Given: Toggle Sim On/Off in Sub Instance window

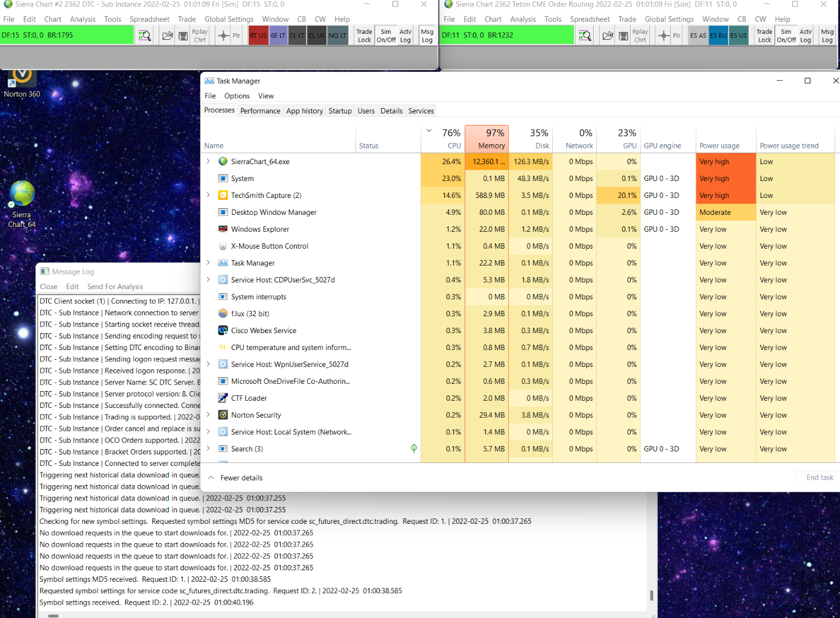Looking at the screenshot, I should click(x=386, y=36).
